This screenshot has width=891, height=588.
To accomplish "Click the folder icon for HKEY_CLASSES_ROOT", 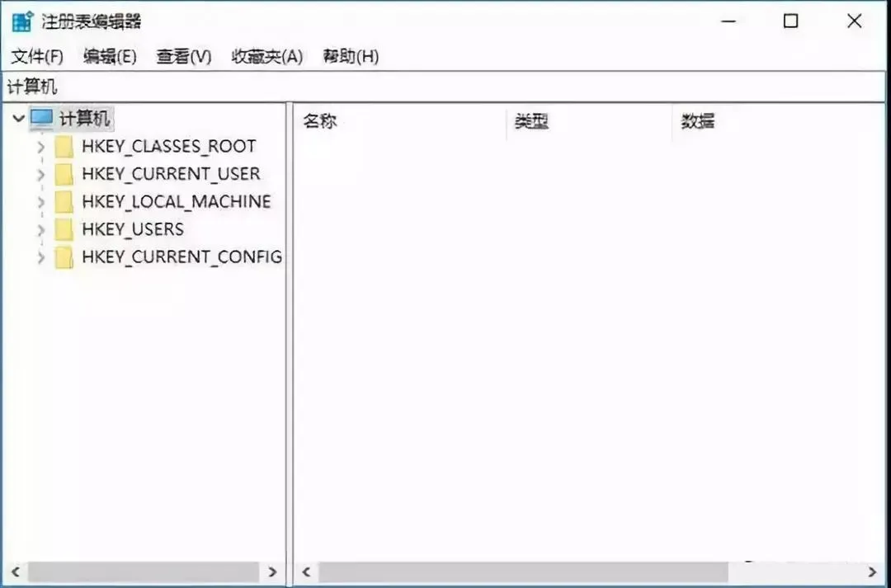I will pyautogui.click(x=64, y=146).
